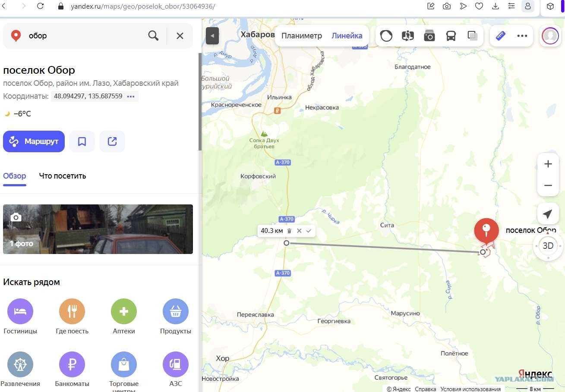Viewport: 565px width, 392px height.
Task: Collapse the side panel with arrow button
Action: pos(212,36)
